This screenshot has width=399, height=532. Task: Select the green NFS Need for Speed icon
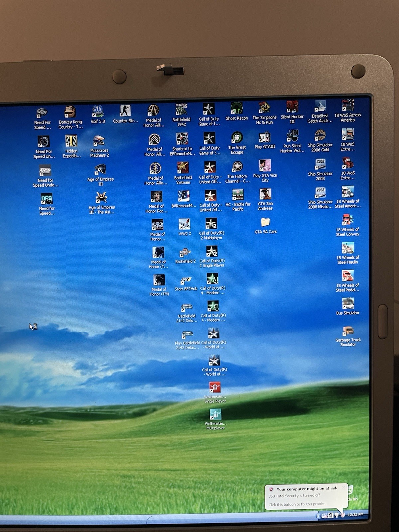point(47,204)
